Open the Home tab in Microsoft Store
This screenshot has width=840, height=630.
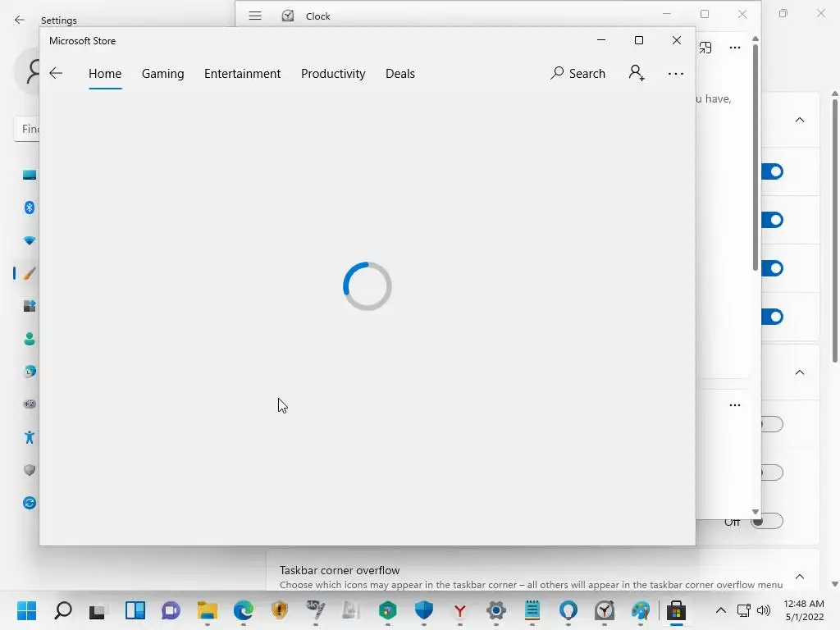tap(105, 73)
